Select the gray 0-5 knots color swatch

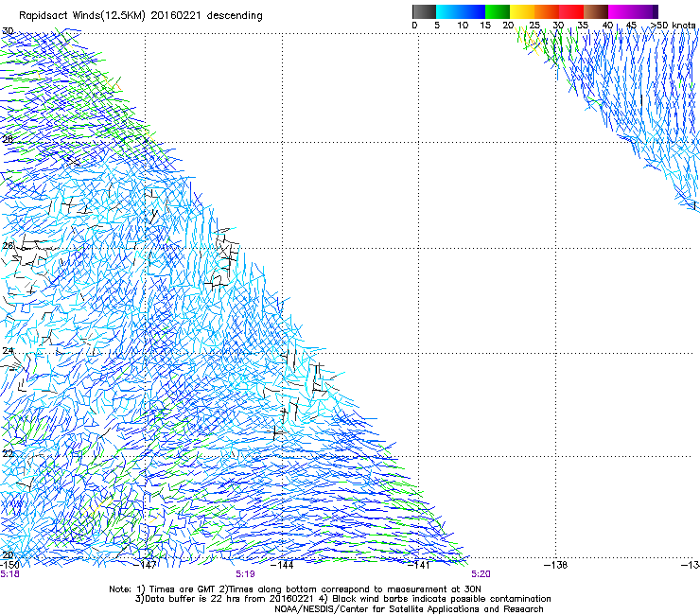click(424, 11)
